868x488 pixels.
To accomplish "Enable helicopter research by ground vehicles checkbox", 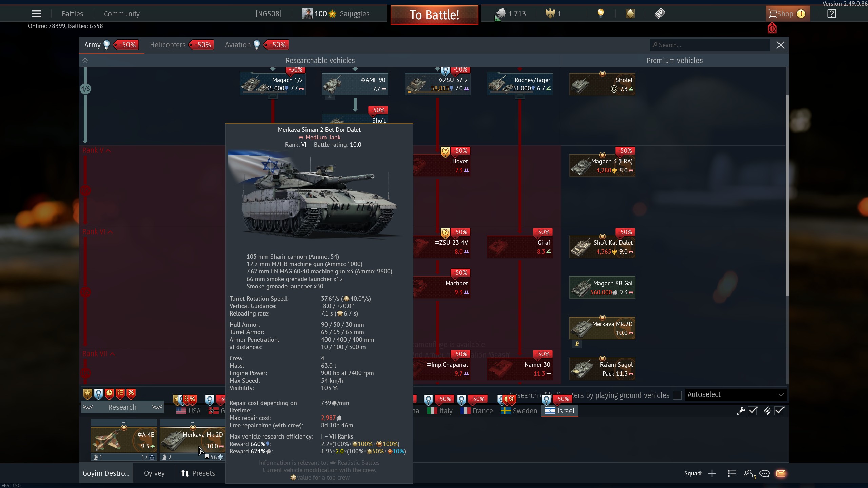I will tap(677, 395).
